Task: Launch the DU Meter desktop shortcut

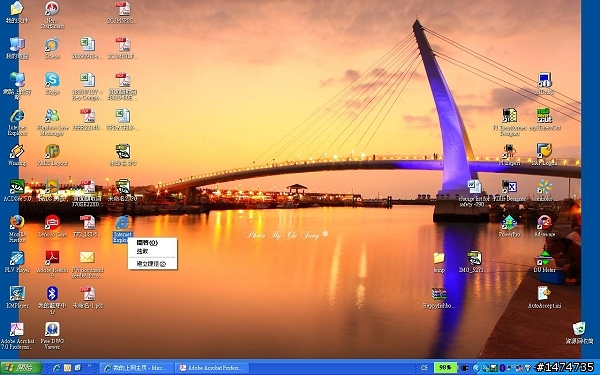Action: click(x=545, y=261)
